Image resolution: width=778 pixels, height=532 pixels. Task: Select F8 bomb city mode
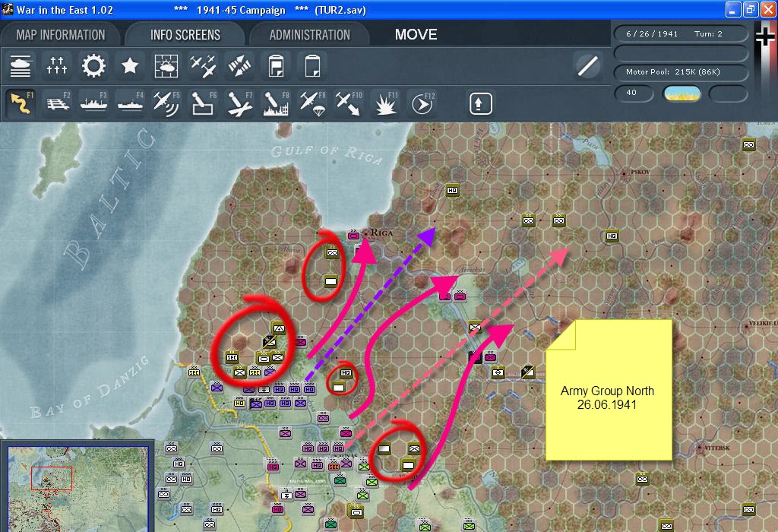(x=275, y=103)
